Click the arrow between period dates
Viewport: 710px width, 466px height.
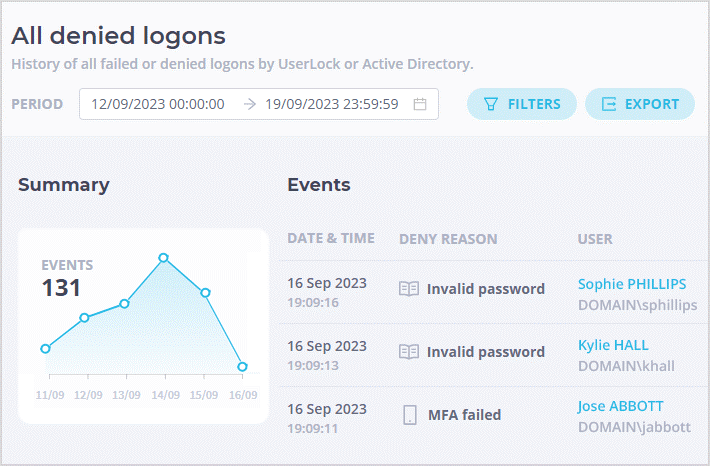pos(249,104)
